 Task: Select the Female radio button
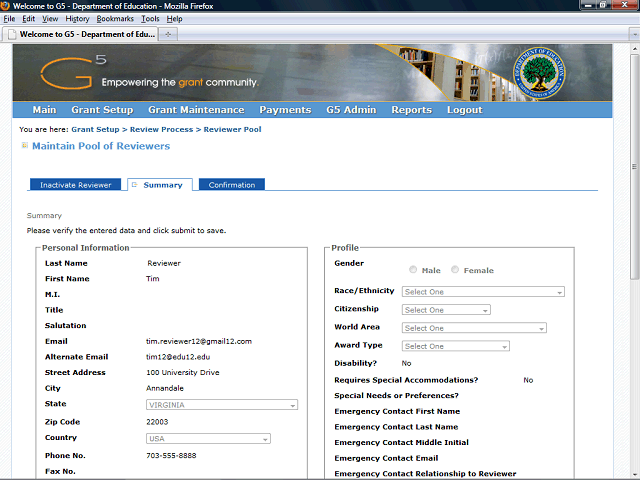tap(455, 270)
